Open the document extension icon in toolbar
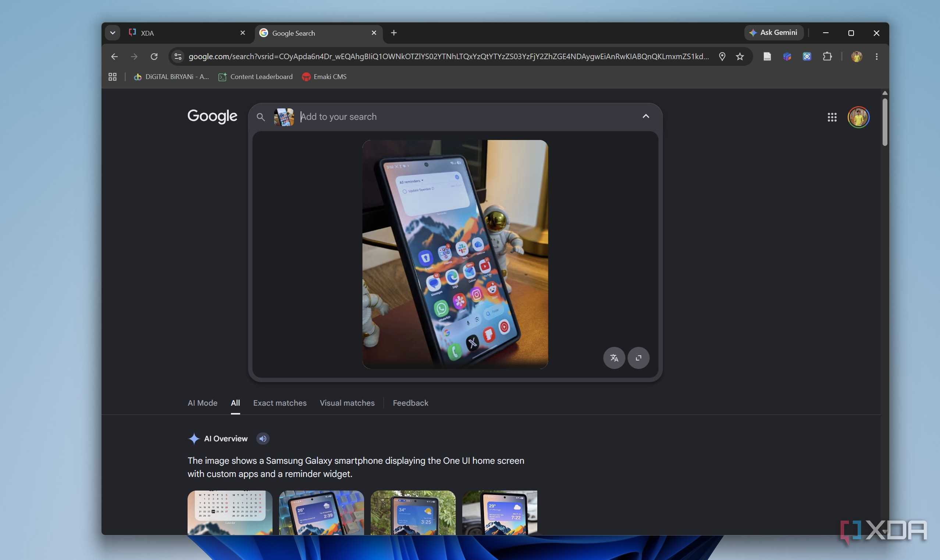 click(767, 57)
